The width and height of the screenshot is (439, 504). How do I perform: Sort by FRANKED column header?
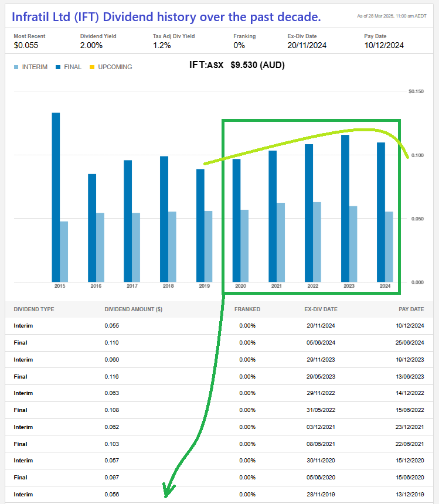coord(247,309)
